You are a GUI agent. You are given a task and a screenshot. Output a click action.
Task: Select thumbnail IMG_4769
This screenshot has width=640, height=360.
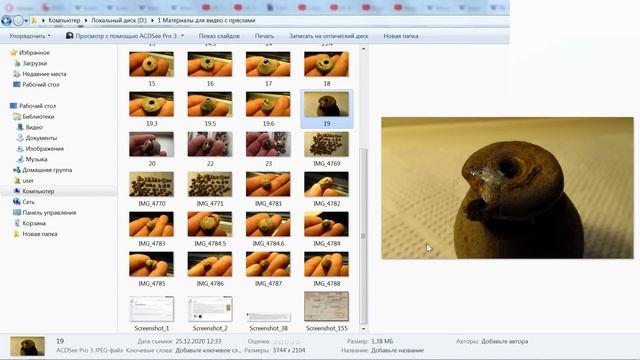click(327, 144)
